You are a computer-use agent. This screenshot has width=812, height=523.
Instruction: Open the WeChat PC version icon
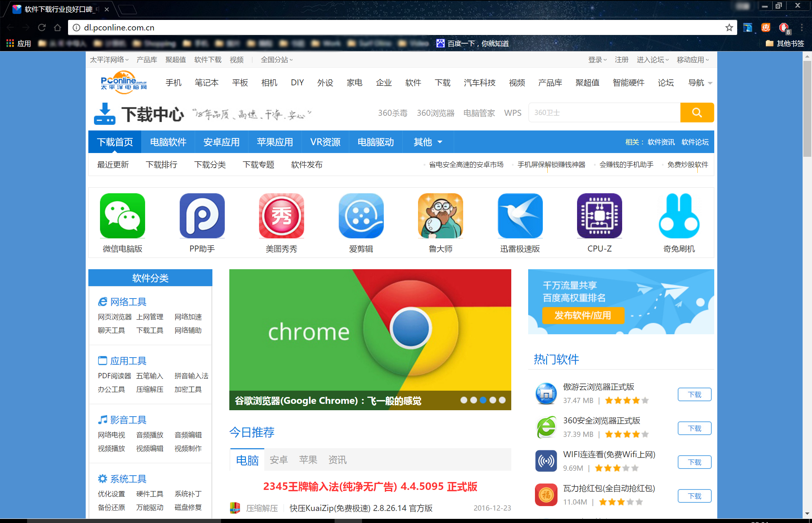click(x=123, y=216)
